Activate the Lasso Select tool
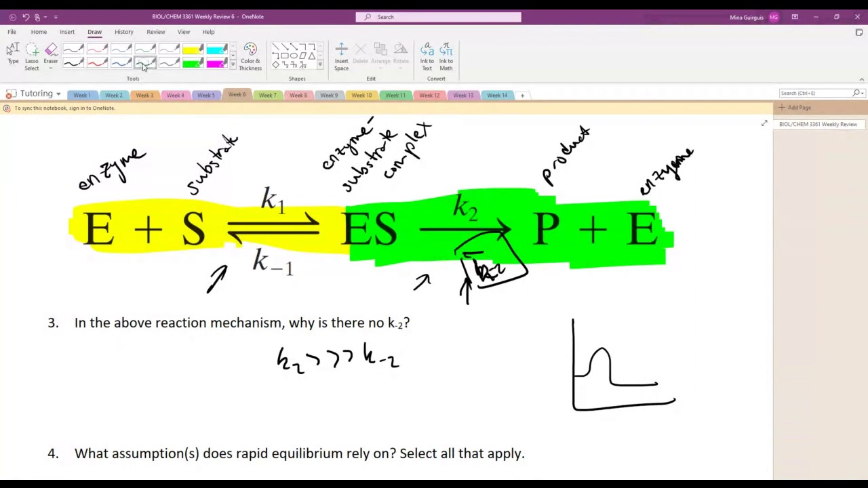 32,57
